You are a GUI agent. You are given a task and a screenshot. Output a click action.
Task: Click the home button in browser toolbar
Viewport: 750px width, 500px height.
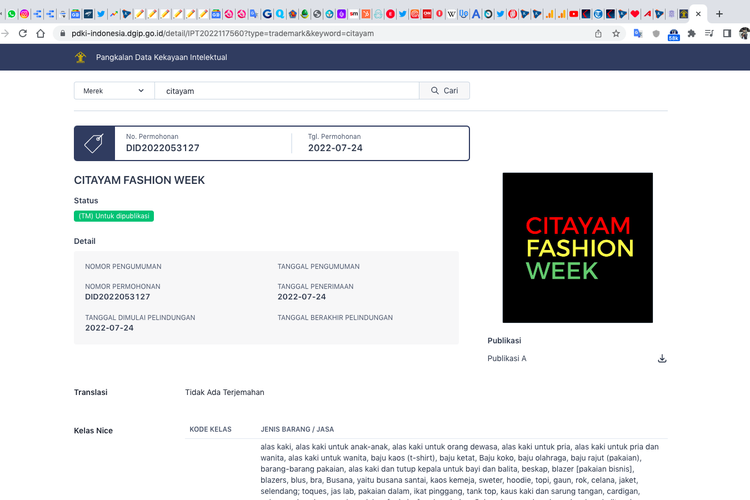40,33
